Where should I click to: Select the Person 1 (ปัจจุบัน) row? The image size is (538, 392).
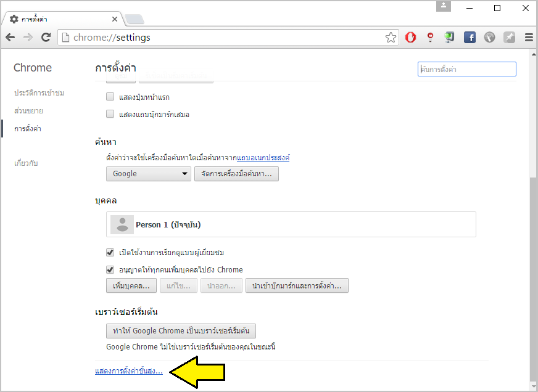291,224
